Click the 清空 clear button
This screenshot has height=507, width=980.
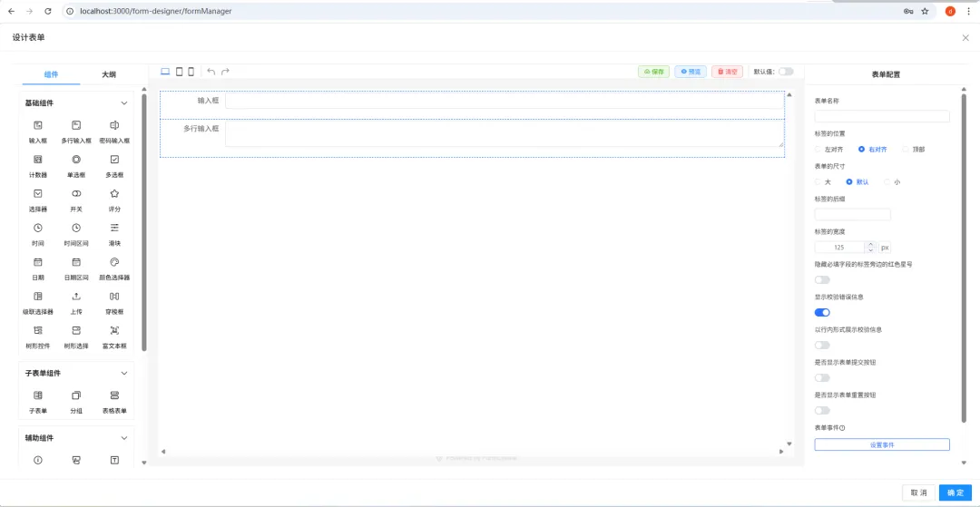tap(728, 72)
